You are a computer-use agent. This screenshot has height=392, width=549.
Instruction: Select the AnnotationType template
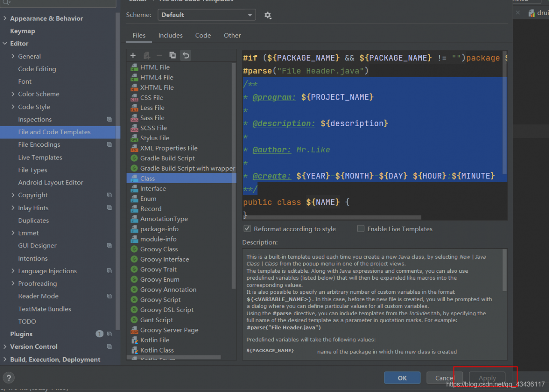coord(164,219)
